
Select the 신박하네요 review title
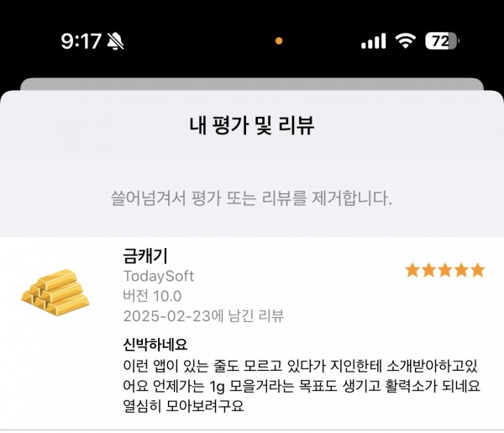point(155,344)
